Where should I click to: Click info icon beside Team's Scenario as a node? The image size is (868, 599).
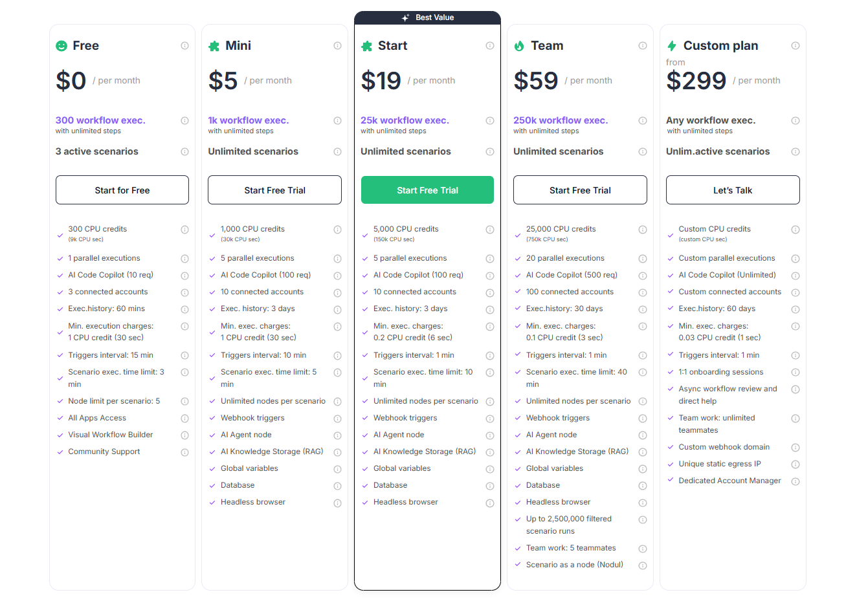point(643,565)
